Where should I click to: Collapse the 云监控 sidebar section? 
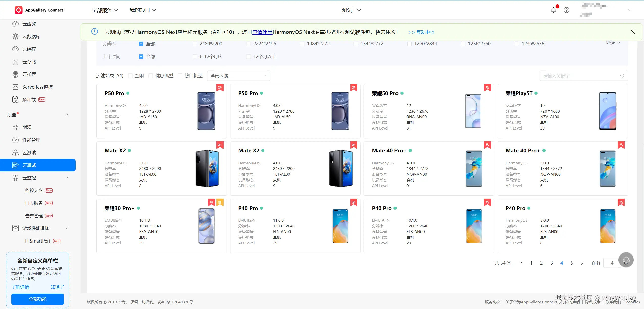[x=67, y=178]
